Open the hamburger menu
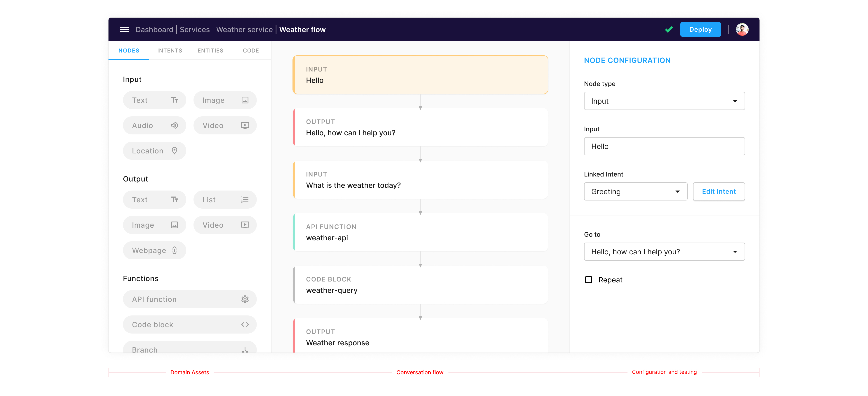Screen dimensions: 868x396 pos(125,29)
